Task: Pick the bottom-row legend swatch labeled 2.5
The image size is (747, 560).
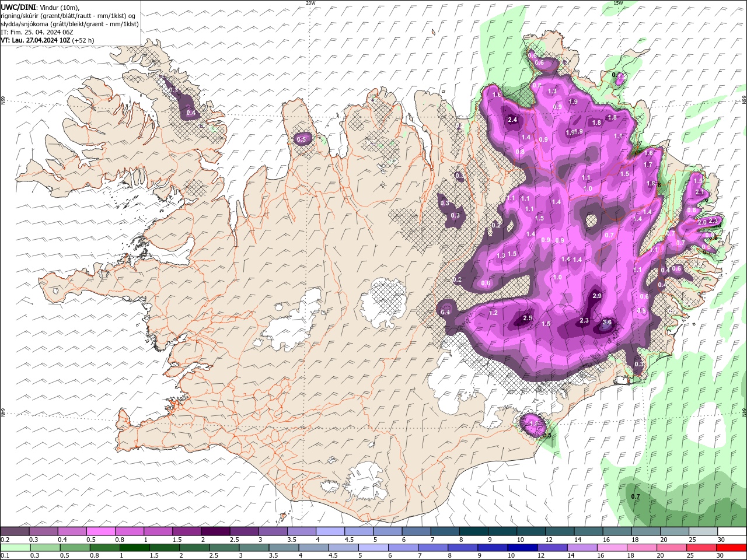Action: click(224, 548)
